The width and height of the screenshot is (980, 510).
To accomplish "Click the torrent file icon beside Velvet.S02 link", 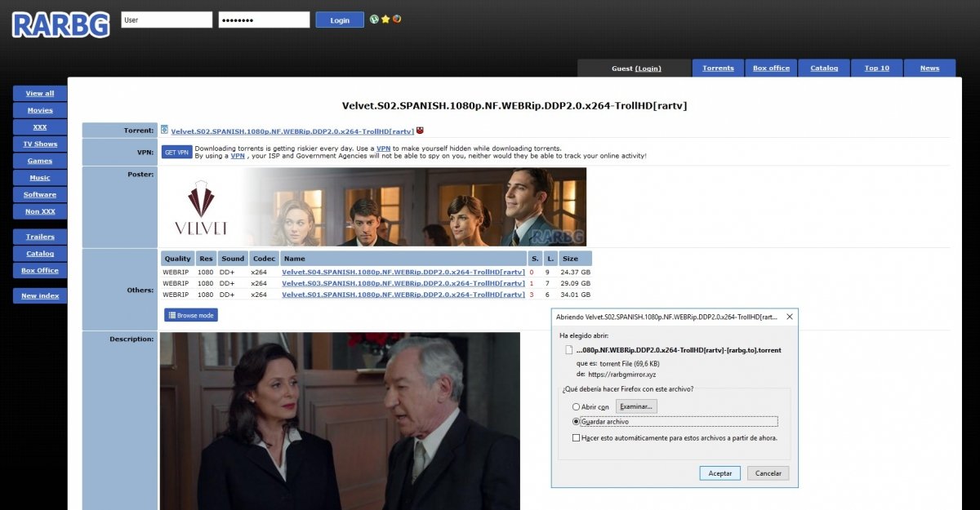I will 164,130.
